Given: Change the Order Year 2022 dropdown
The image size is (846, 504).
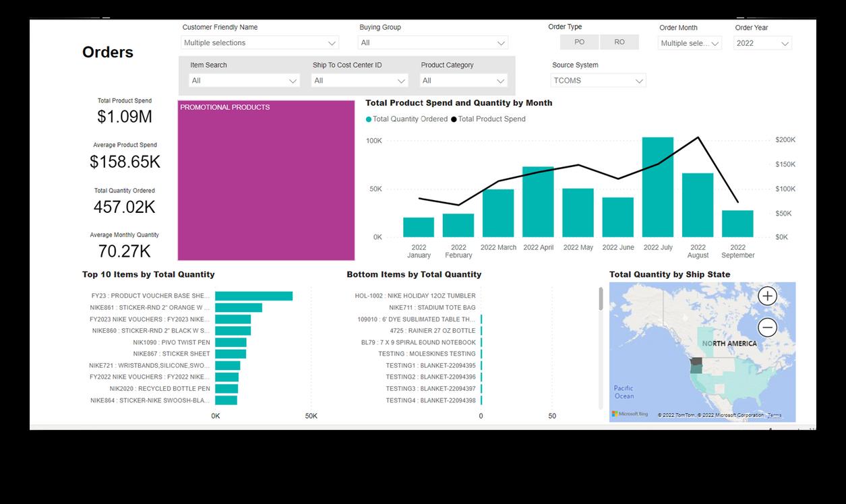Looking at the screenshot, I should 762,43.
